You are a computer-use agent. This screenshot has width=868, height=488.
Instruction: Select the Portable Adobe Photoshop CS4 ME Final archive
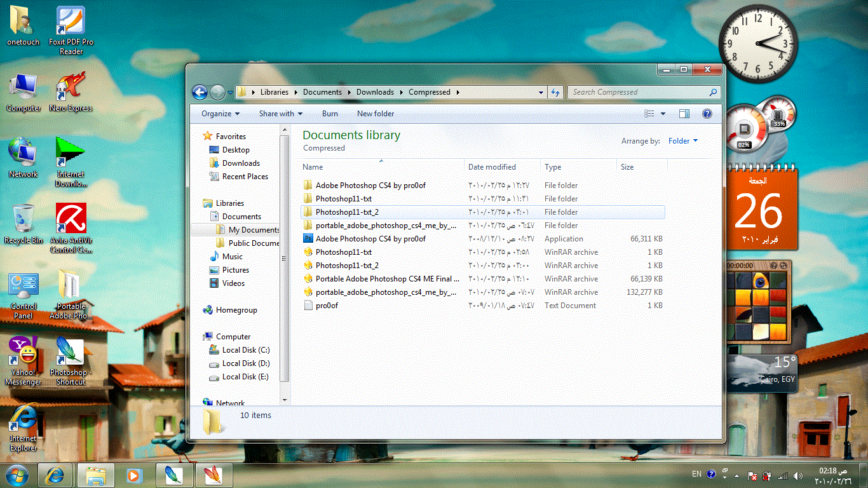coord(483,279)
